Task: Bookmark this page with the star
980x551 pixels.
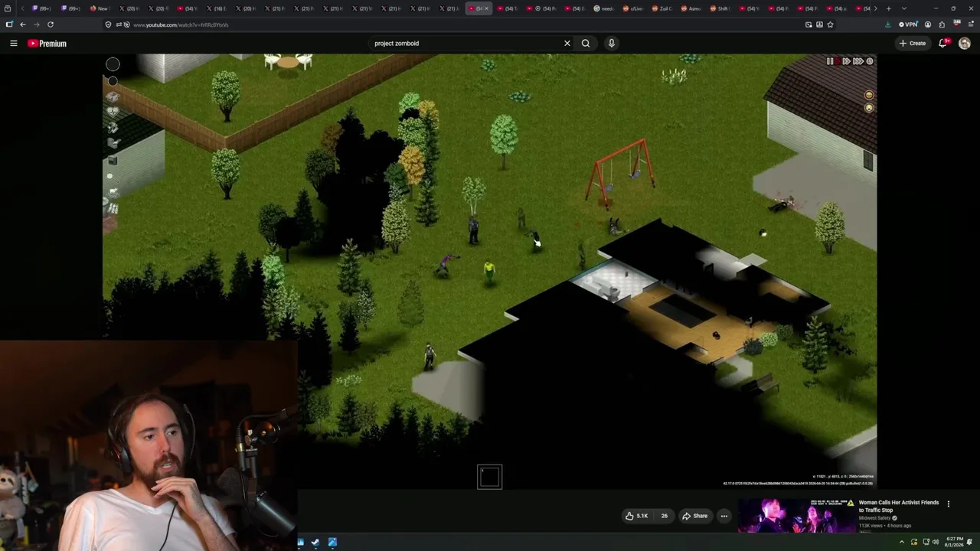Action: (830, 24)
